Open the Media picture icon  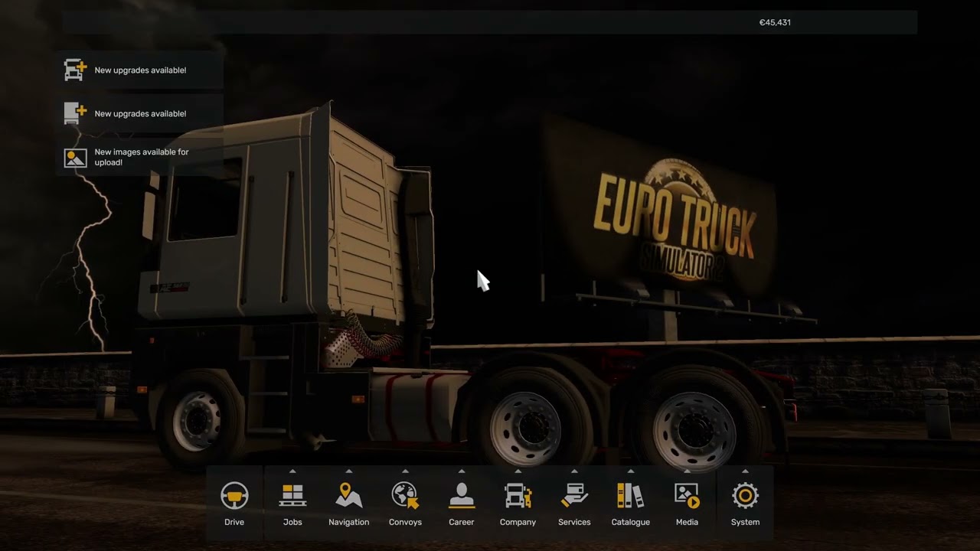(687, 496)
